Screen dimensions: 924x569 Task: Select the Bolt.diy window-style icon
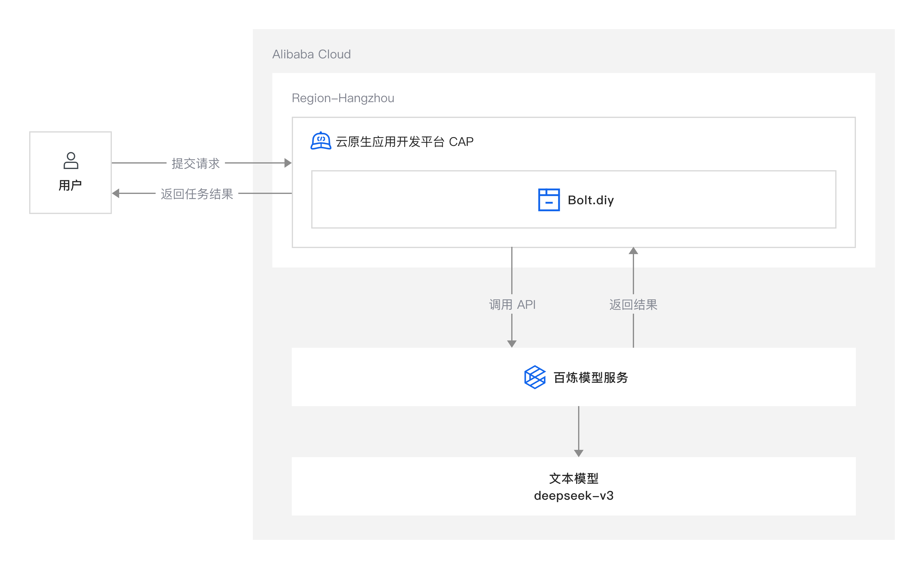(x=549, y=200)
